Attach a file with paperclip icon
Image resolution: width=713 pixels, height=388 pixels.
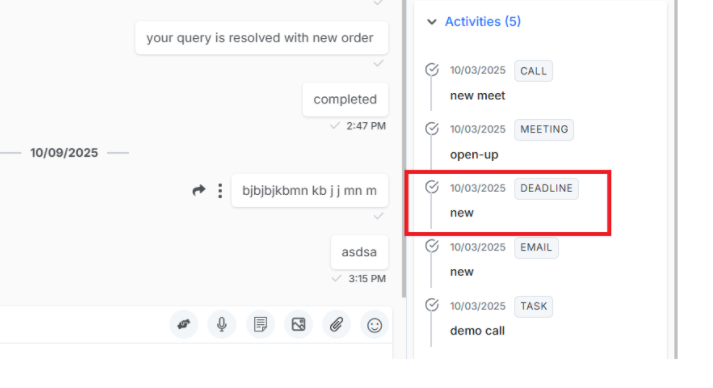pos(336,324)
